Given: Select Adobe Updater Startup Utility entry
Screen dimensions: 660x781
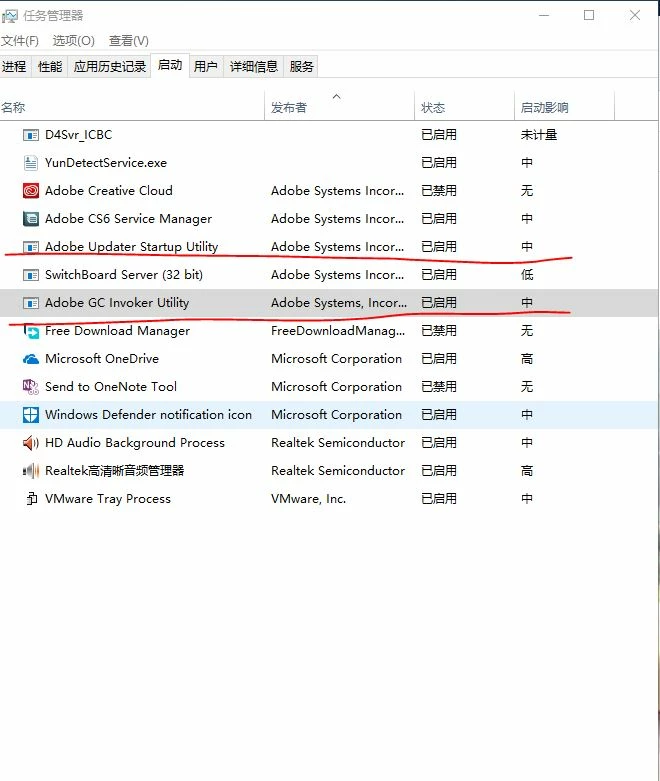Looking at the screenshot, I should (x=132, y=247).
